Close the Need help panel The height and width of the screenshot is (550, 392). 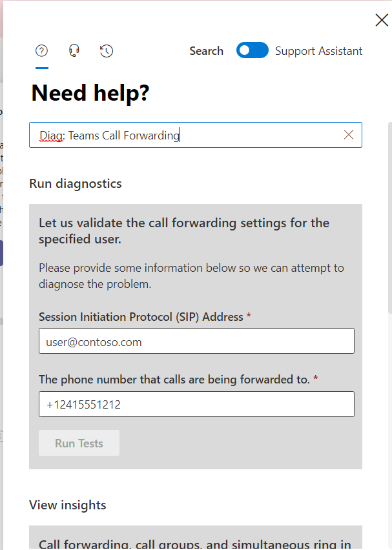click(382, 20)
